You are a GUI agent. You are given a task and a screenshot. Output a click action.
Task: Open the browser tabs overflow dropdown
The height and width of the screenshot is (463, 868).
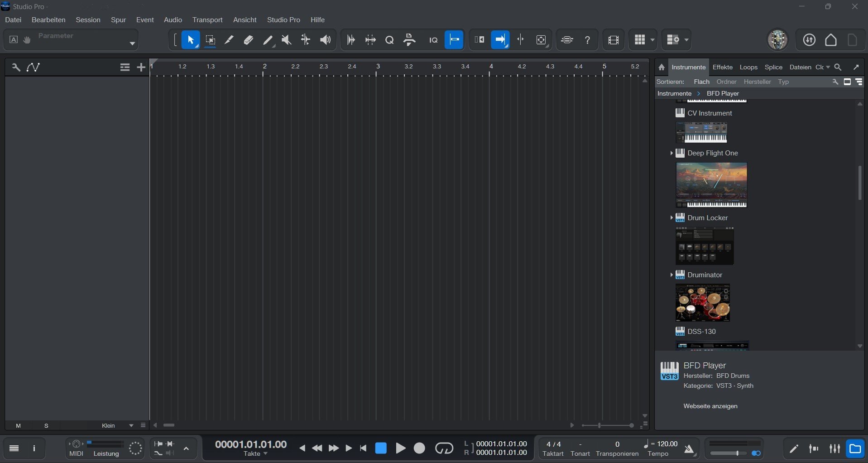828,68
